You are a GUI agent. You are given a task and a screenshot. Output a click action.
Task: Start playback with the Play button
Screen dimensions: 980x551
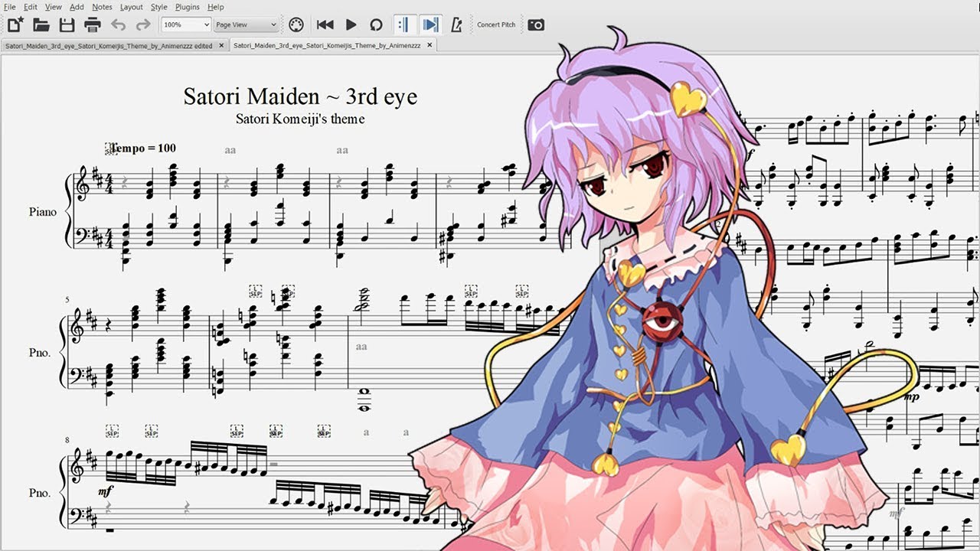pos(351,24)
